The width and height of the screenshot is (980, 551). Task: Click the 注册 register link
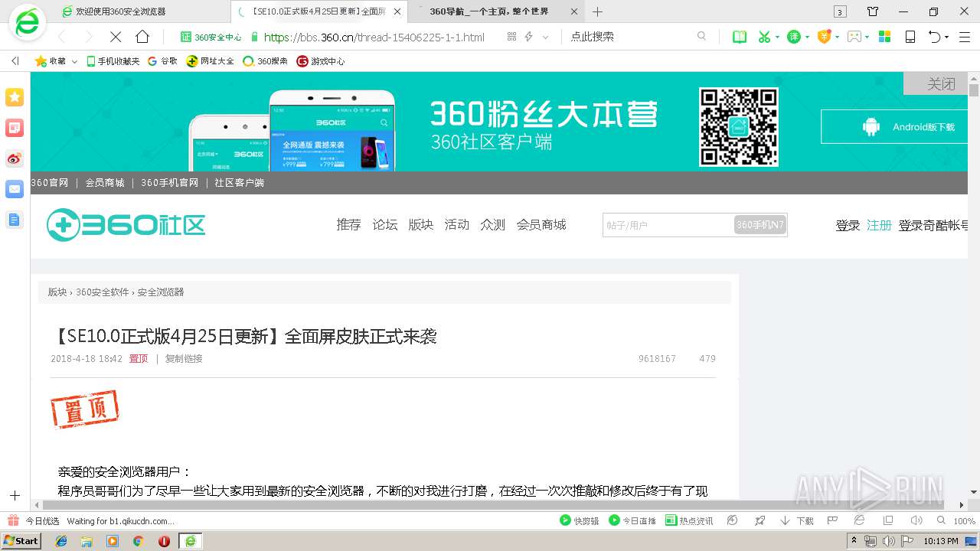click(879, 225)
